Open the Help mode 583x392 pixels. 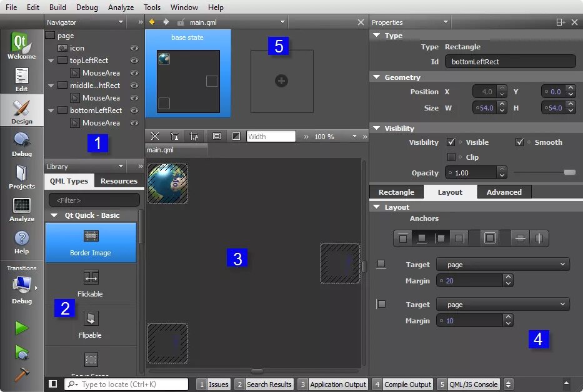[x=22, y=242]
